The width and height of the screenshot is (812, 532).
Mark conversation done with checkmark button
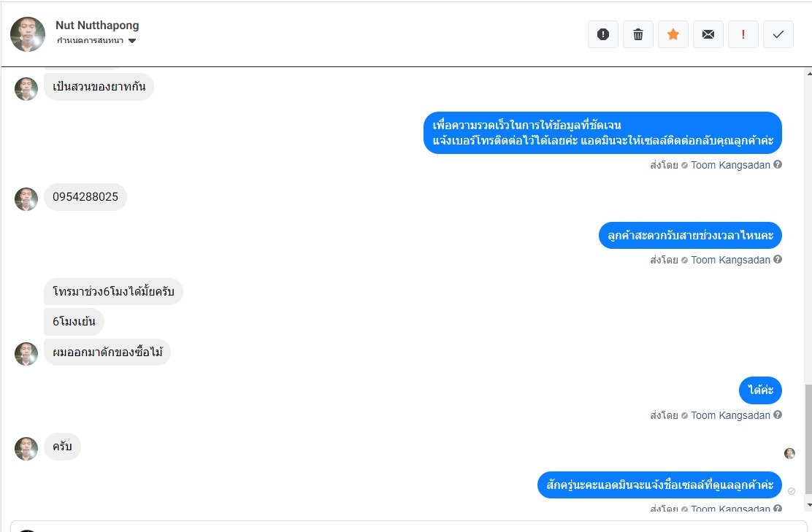click(778, 34)
